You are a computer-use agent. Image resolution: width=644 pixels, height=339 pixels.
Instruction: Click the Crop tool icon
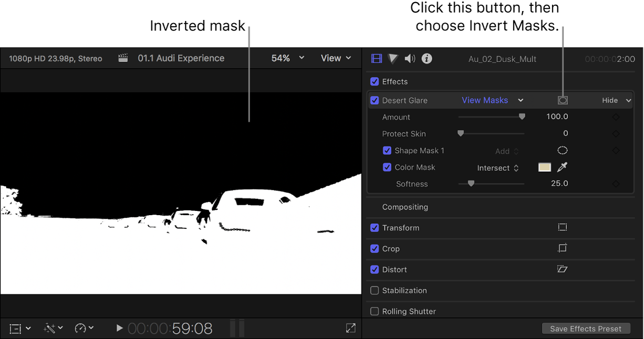pos(562,248)
